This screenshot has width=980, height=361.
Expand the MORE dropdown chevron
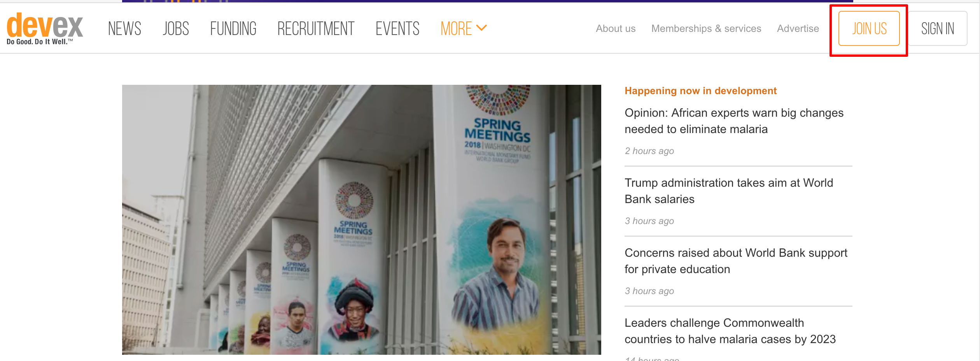coord(482,28)
